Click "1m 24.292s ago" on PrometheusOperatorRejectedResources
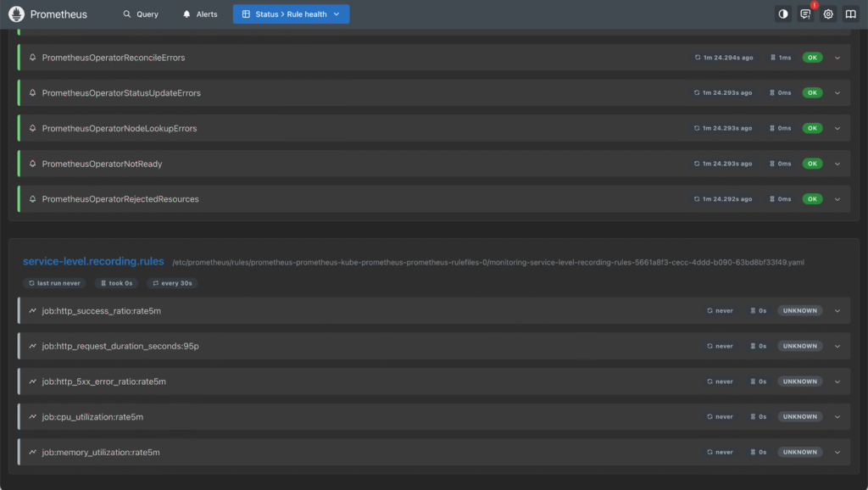This screenshot has width=868, height=490. pos(723,199)
